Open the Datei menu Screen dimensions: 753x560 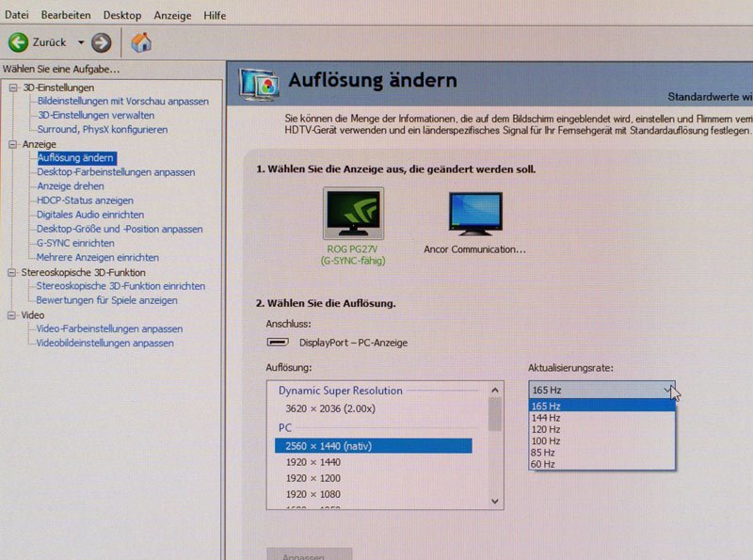tap(17, 15)
